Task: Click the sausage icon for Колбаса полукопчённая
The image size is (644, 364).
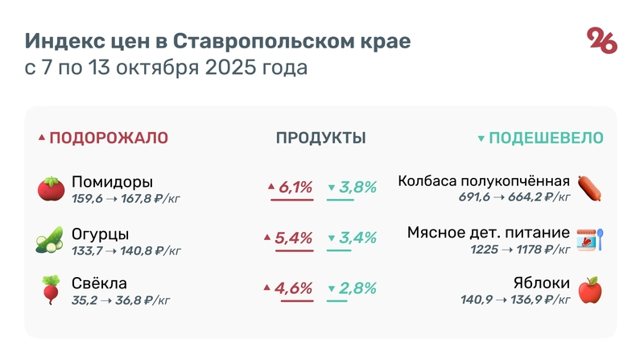Action: tap(590, 188)
